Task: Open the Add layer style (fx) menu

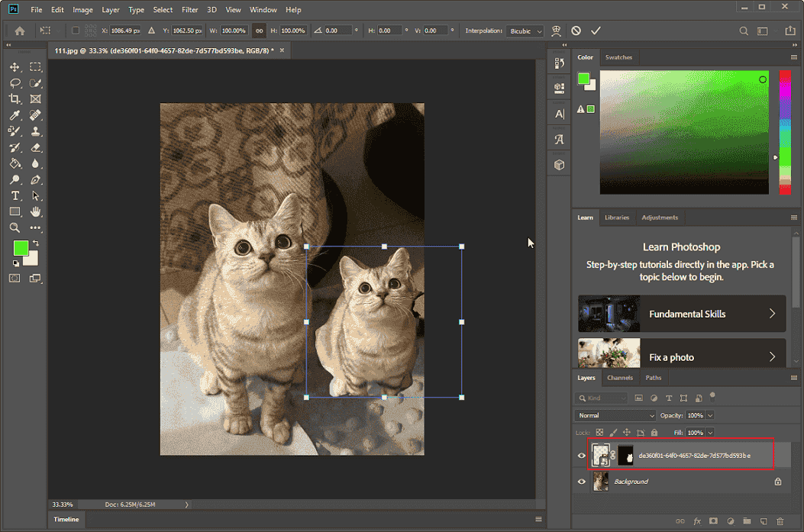Action: pyautogui.click(x=697, y=521)
